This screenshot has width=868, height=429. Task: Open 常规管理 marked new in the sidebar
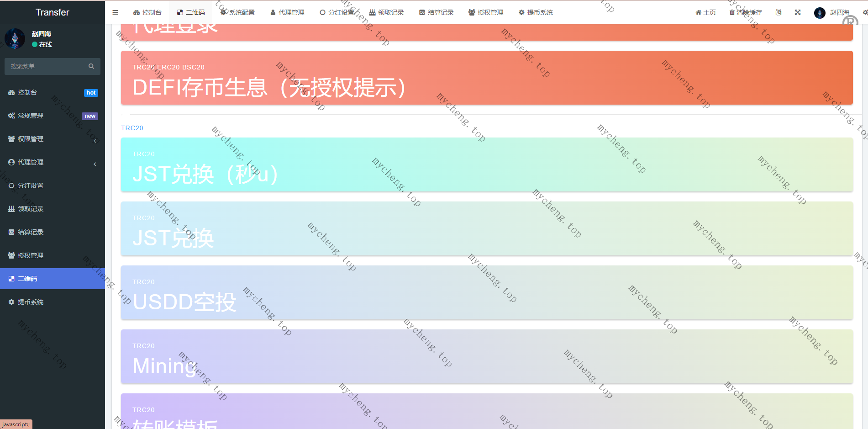[31, 116]
